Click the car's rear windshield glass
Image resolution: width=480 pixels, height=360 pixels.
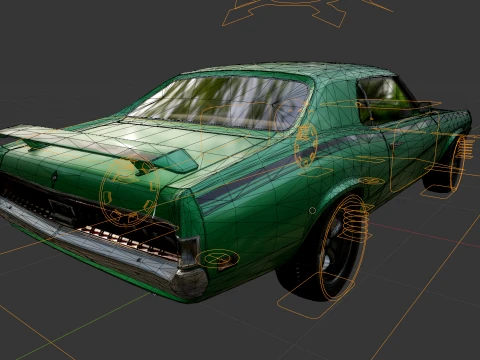tap(218, 102)
